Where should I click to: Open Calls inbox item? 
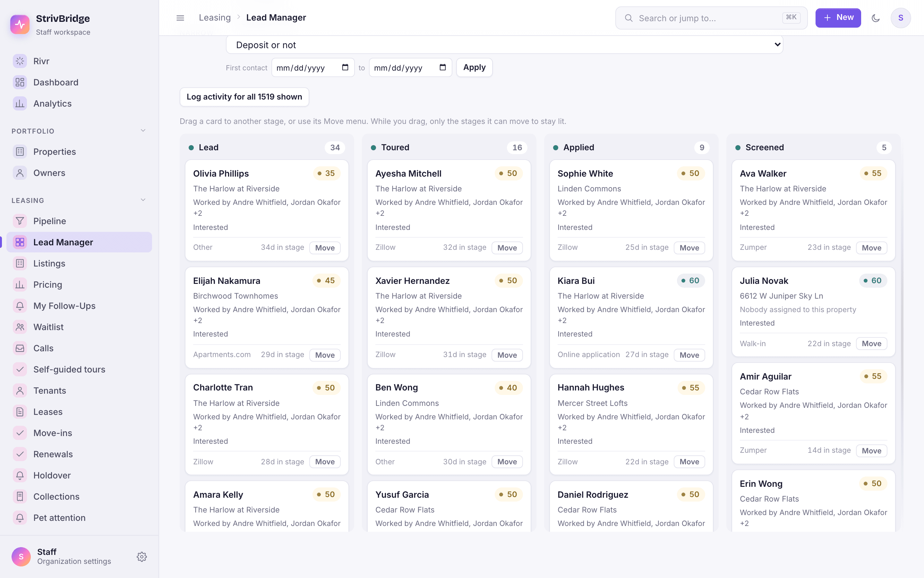(x=79, y=348)
